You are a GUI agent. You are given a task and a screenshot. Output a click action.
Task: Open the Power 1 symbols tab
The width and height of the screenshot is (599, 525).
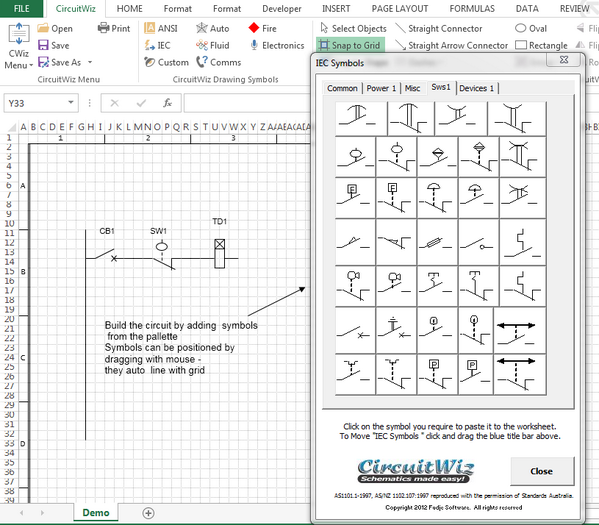coord(381,88)
